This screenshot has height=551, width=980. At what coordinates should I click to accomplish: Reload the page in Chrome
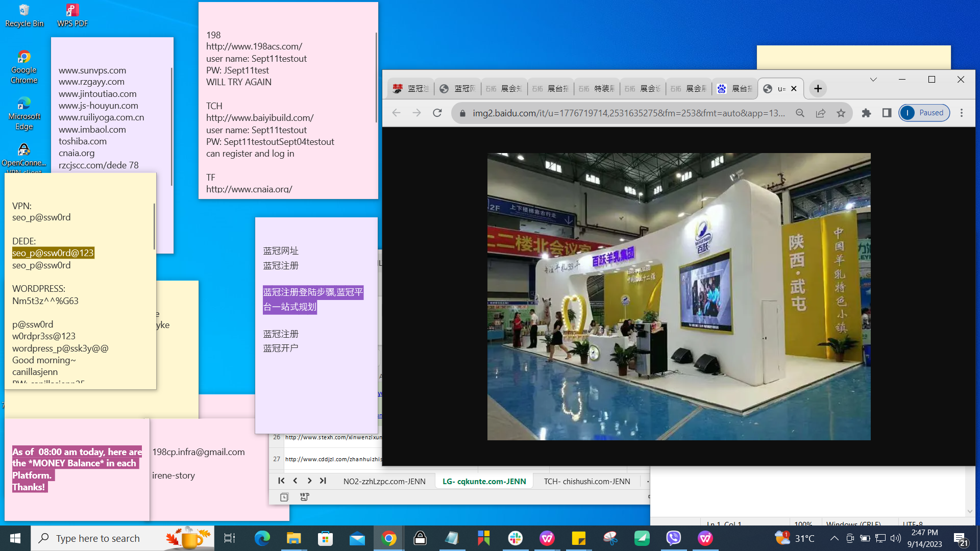pos(437,113)
